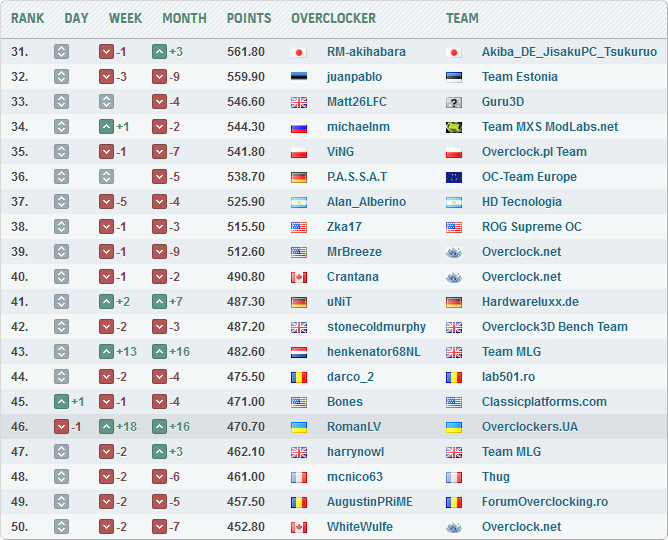Click the Ukraine flag beside RomanLV
668x540 pixels.
pyautogui.click(x=299, y=427)
